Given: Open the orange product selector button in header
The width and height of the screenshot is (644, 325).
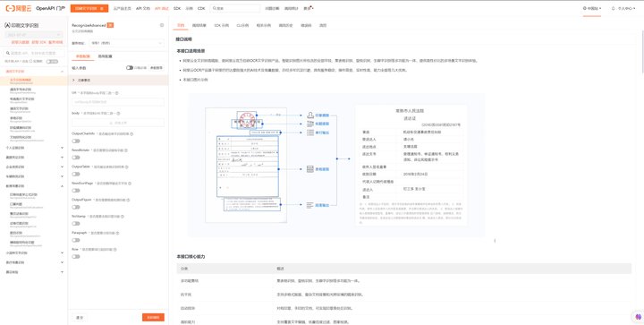Looking at the screenshot, I should [x=89, y=8].
